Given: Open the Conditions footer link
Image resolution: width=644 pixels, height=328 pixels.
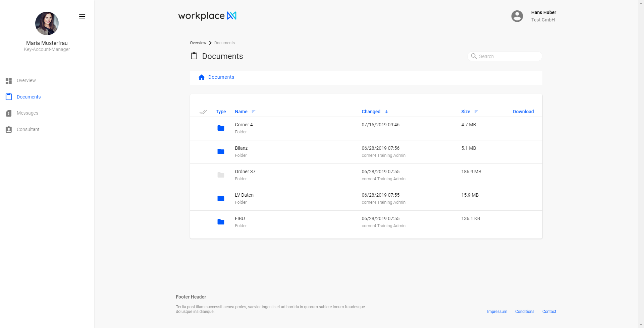Looking at the screenshot, I should click(525, 312).
